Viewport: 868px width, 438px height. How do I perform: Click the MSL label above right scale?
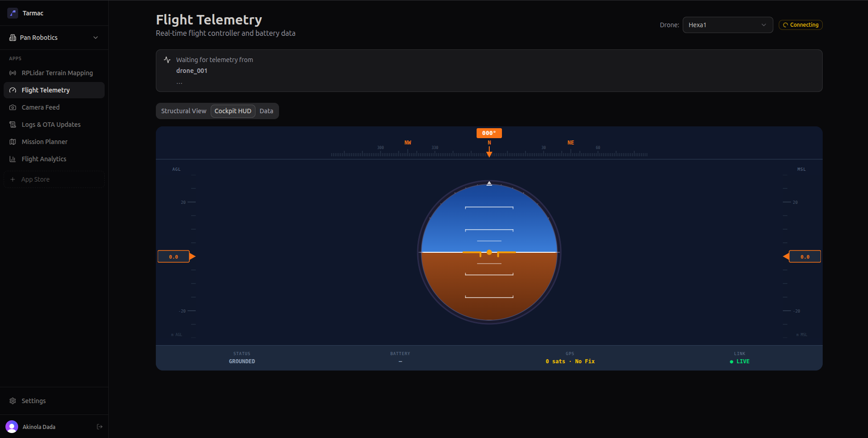(x=801, y=169)
